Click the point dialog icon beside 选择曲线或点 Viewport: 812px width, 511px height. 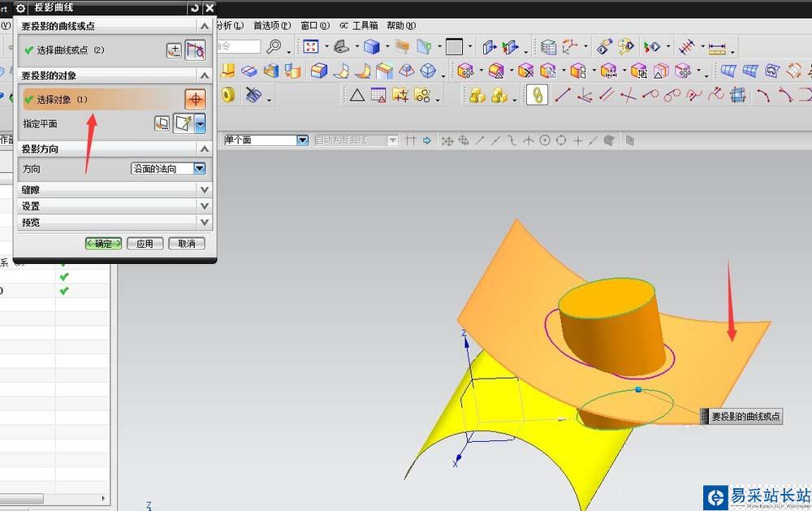(x=174, y=50)
